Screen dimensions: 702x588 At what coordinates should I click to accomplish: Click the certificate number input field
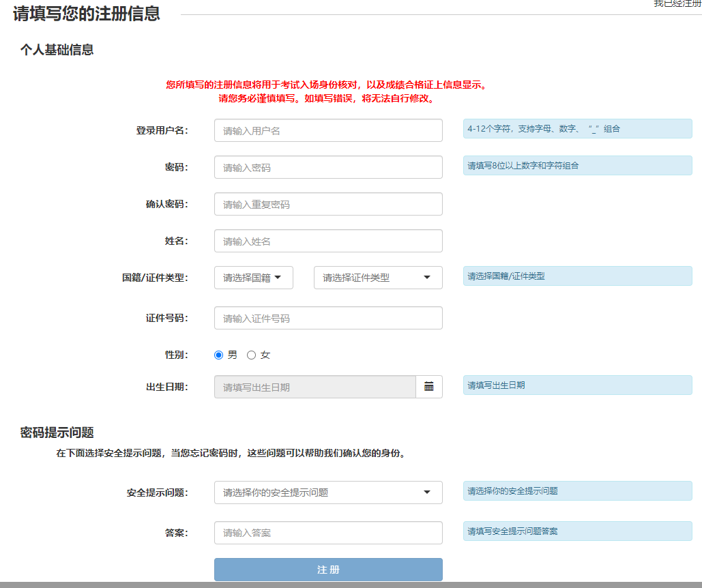coord(328,318)
